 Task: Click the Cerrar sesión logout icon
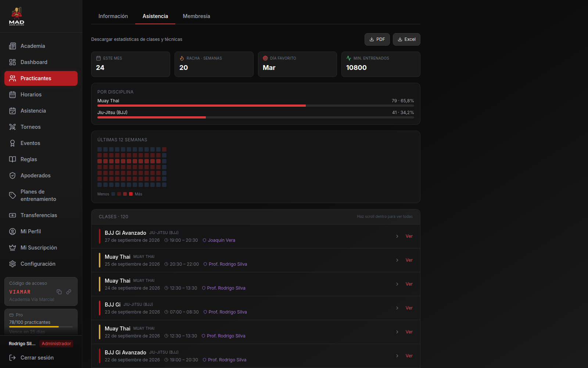point(12,358)
